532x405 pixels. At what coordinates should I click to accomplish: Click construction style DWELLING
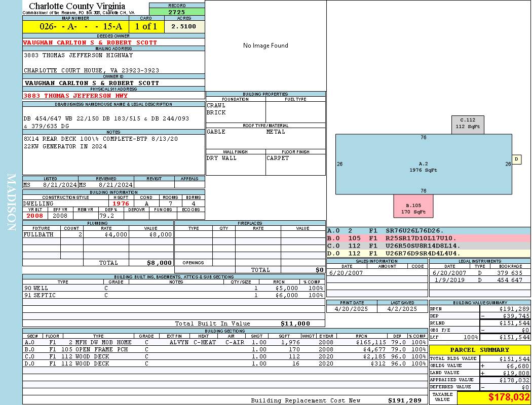(x=39, y=204)
